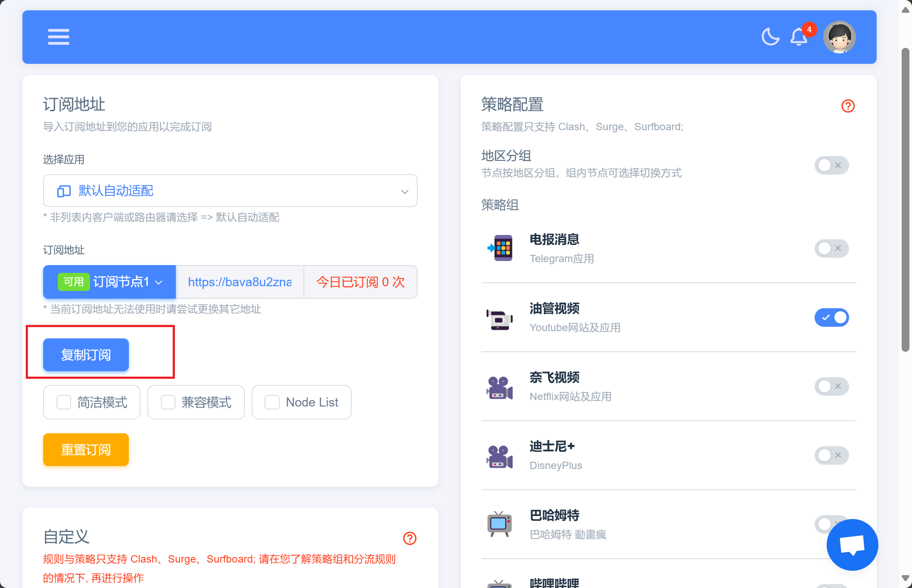912x588 pixels.
Task: Select the subscription URL field https://bava8u2zna
Action: (x=240, y=282)
